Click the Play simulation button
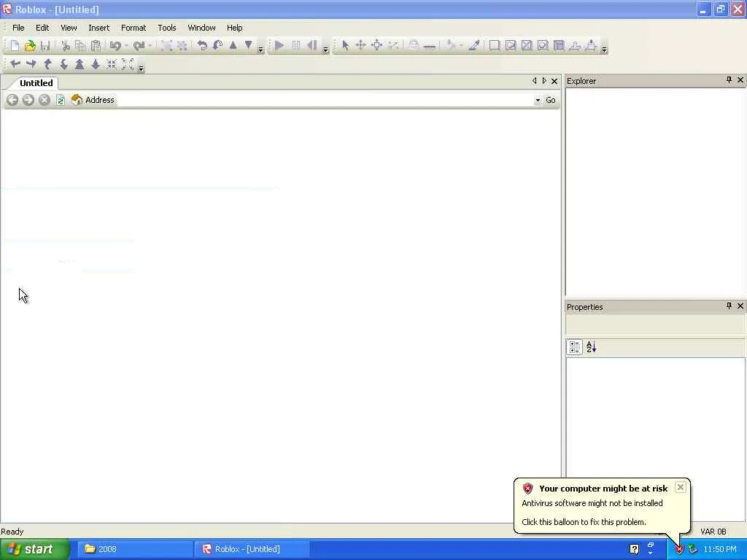 coord(279,46)
